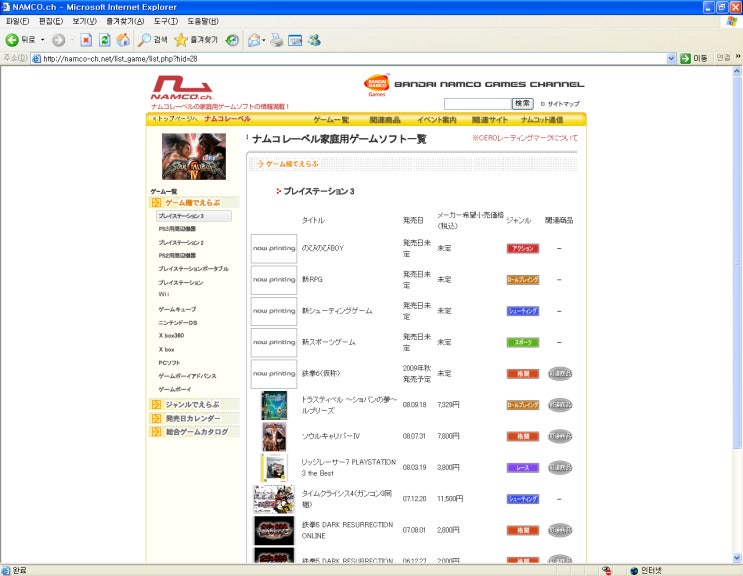Click the site search text box
The image size is (743, 576).
click(x=477, y=104)
